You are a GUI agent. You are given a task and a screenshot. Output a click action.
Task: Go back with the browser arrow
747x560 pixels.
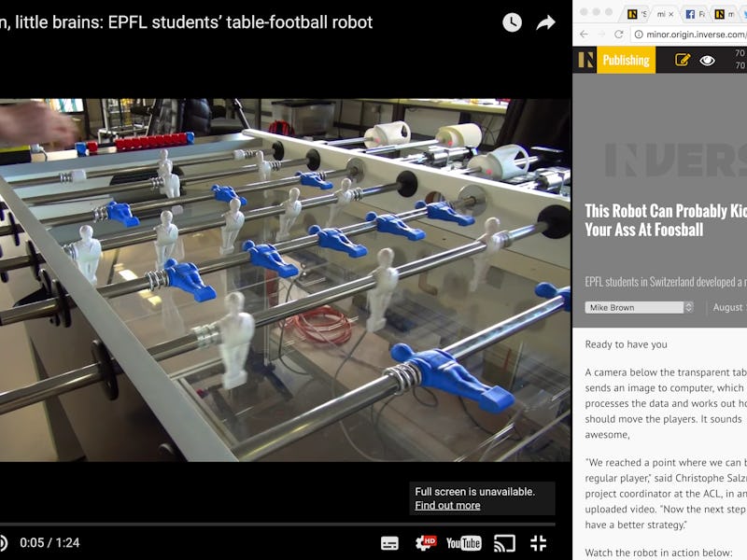585,35
